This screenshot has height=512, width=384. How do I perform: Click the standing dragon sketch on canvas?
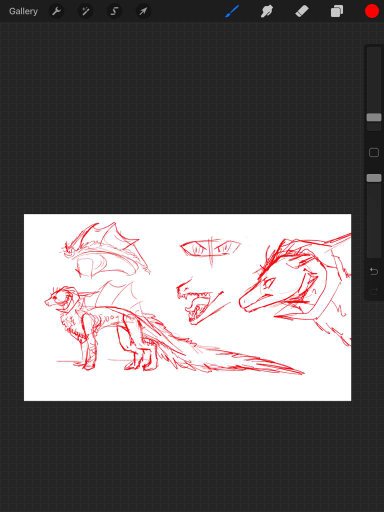(173, 330)
